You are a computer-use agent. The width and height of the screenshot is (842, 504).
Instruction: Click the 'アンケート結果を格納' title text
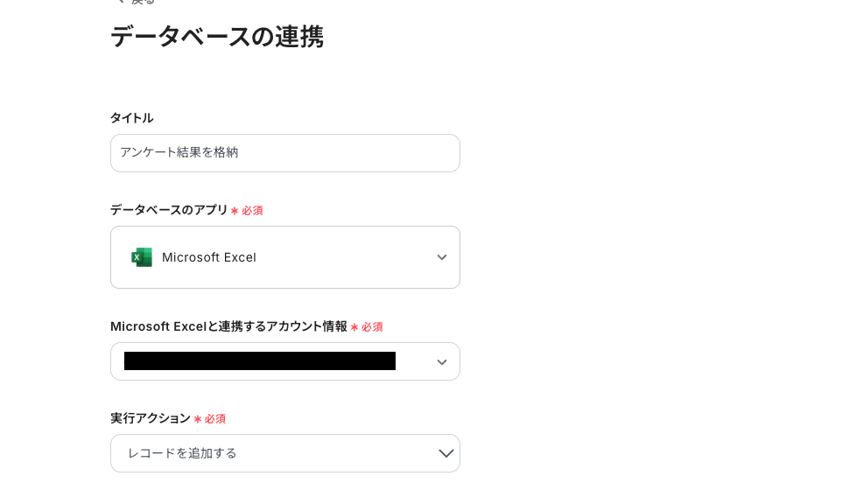(179, 152)
